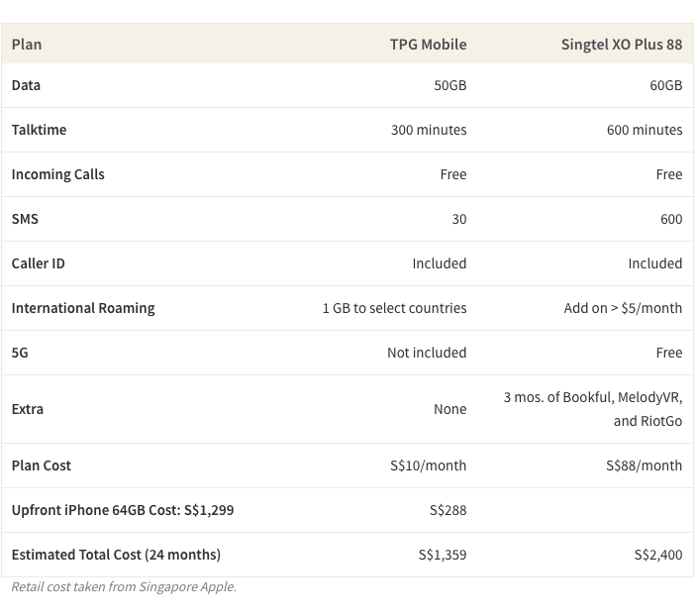Click the '50GB' data cell

(x=450, y=85)
